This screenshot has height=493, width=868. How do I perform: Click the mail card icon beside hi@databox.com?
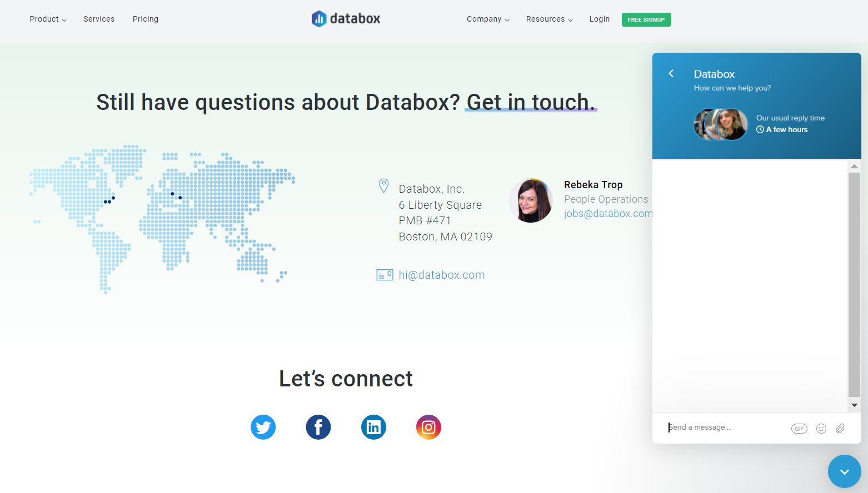385,275
